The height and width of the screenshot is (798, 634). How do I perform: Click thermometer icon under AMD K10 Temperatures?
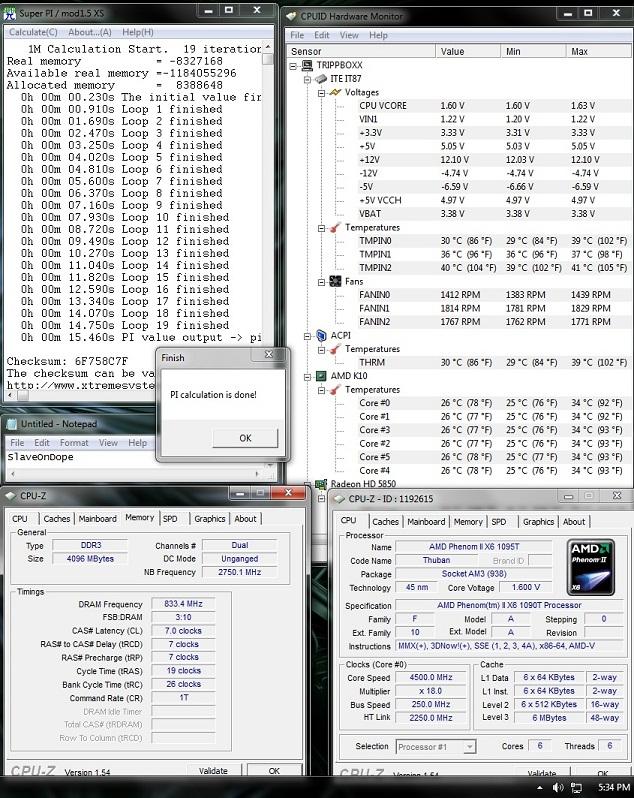click(335, 390)
